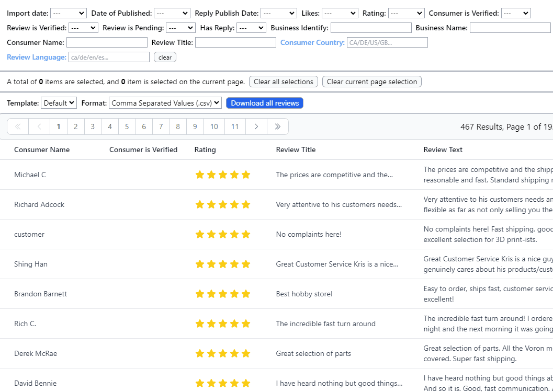Go to first page double-chevron icon

(x=18, y=126)
